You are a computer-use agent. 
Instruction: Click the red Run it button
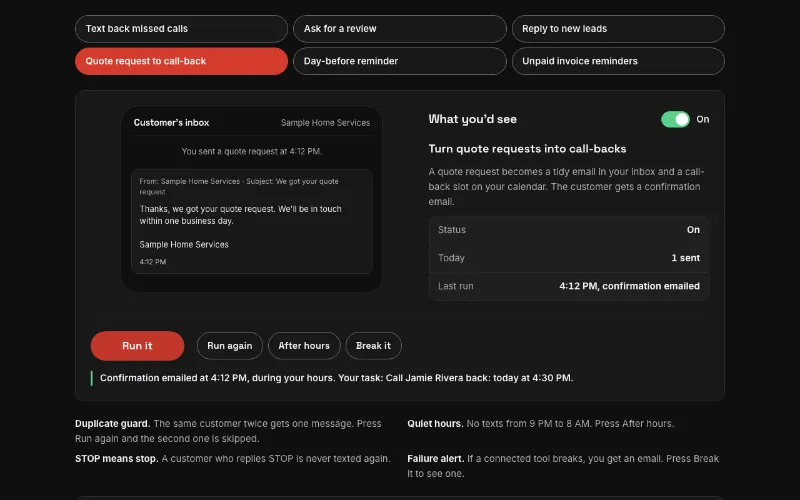click(137, 346)
